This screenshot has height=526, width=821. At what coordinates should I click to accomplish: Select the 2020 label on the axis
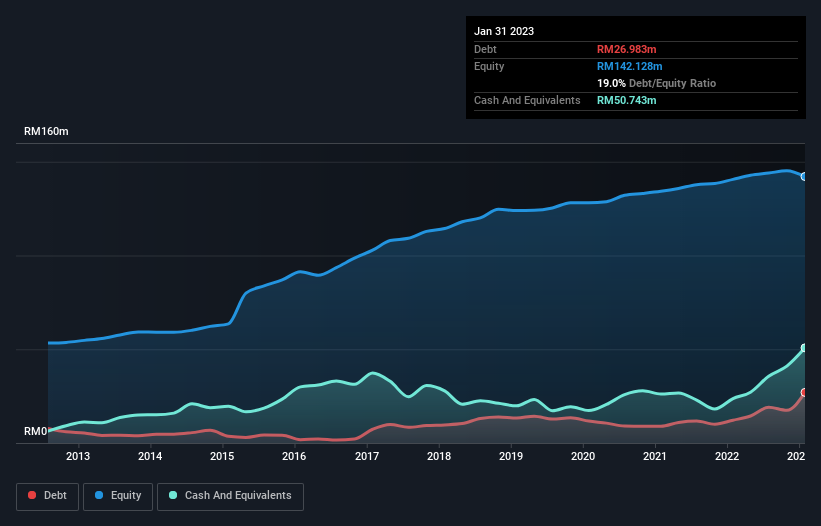coord(583,456)
